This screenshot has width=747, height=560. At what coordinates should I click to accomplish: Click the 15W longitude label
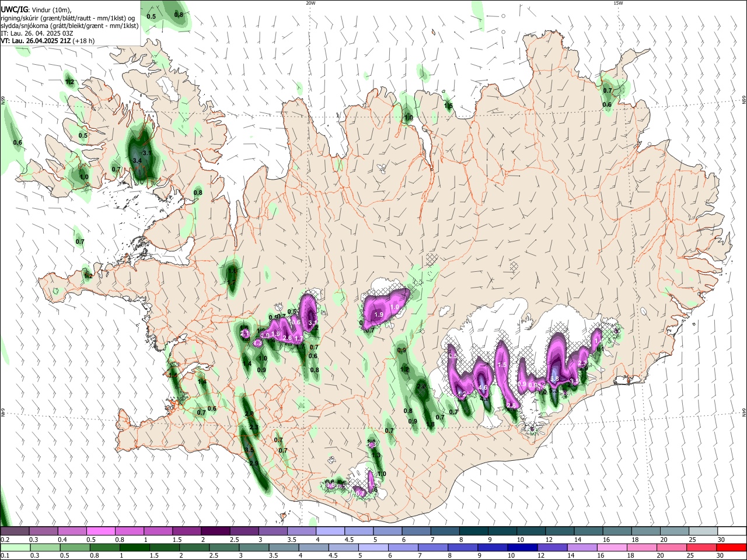tap(618, 3)
